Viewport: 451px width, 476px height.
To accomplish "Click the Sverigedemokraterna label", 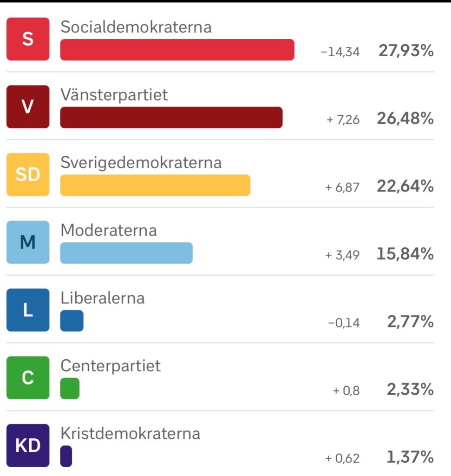I will point(141,163).
